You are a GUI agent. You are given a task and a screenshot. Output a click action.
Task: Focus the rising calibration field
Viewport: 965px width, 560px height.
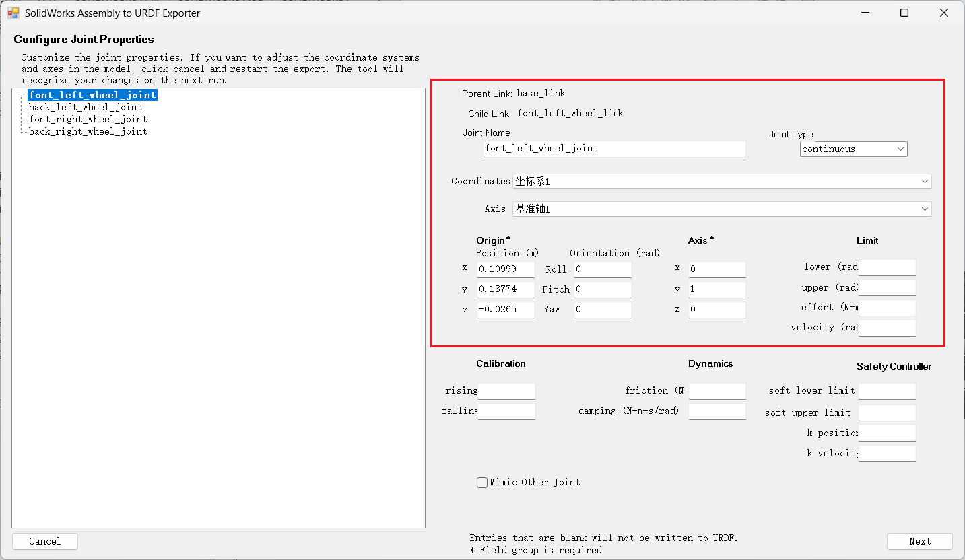(506, 391)
